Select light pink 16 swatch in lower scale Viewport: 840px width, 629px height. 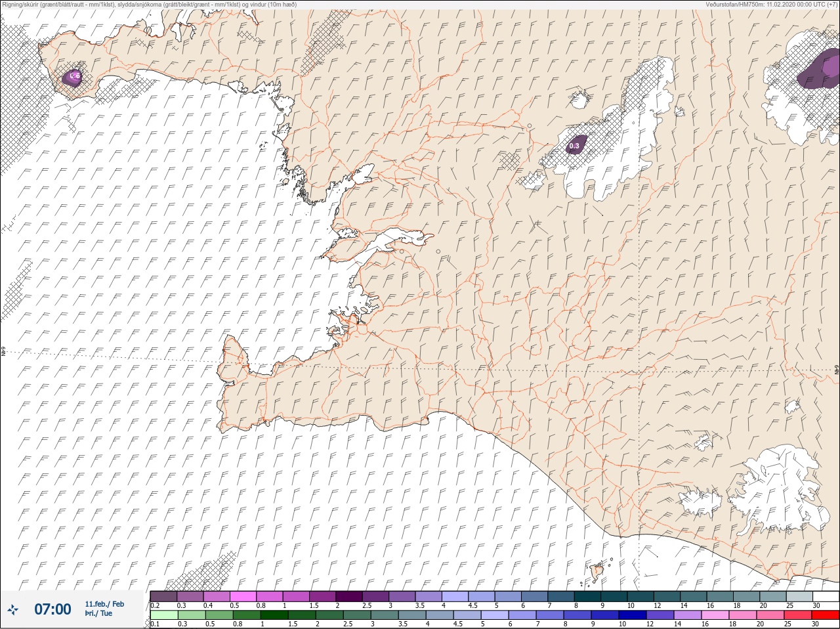tap(715, 615)
